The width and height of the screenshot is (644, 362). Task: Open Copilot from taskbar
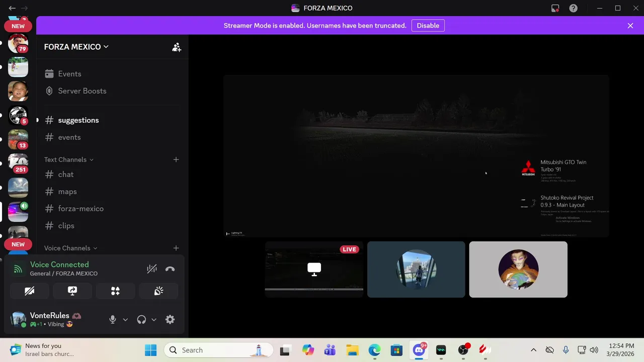point(308,350)
